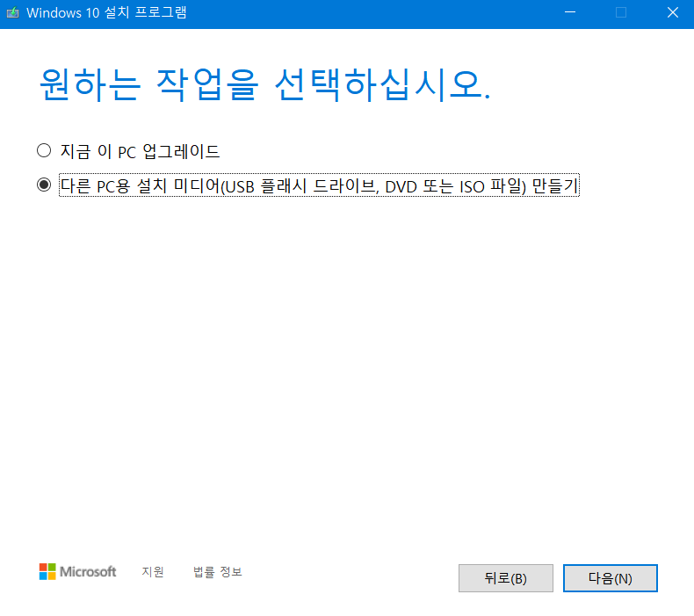Image resolution: width=694 pixels, height=616 pixels.
Task: Open the 법률 정보 legal link
Action: pos(217,572)
